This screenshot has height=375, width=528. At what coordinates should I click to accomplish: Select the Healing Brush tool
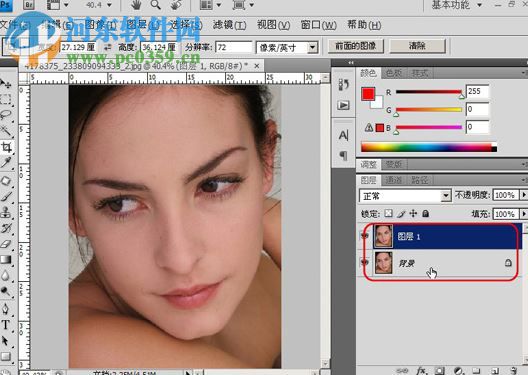pos(5,180)
